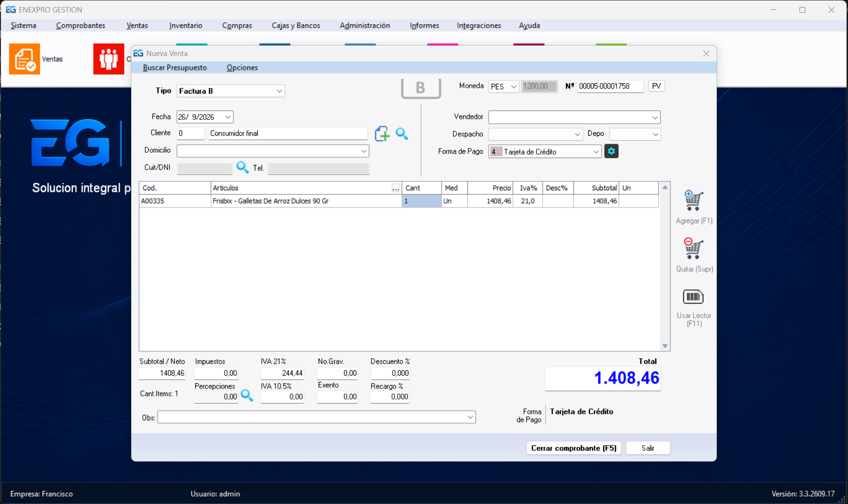
Task: Click Descuento % field
Action: point(390,373)
